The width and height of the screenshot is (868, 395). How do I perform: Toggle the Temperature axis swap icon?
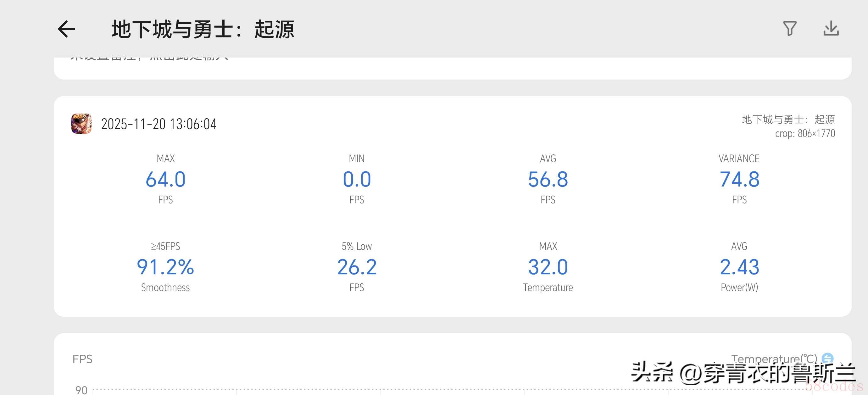tap(827, 358)
